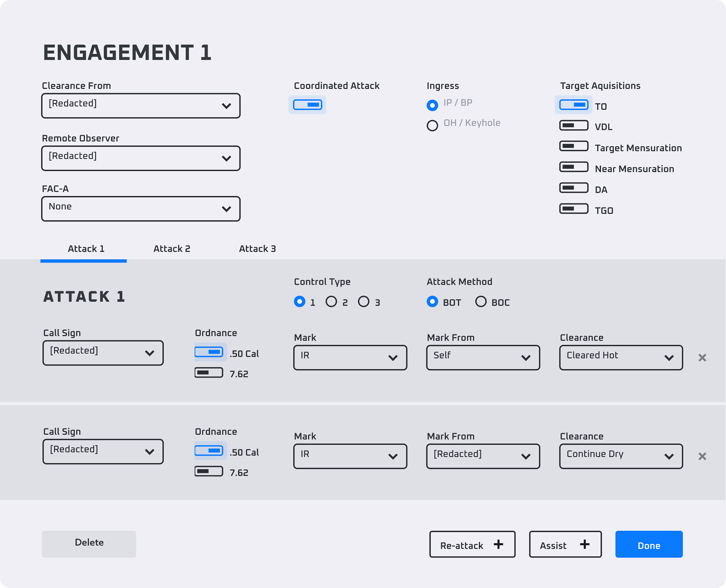Switch to the Attack 3 tab
Image resolution: width=726 pixels, height=588 pixels.
(257, 249)
